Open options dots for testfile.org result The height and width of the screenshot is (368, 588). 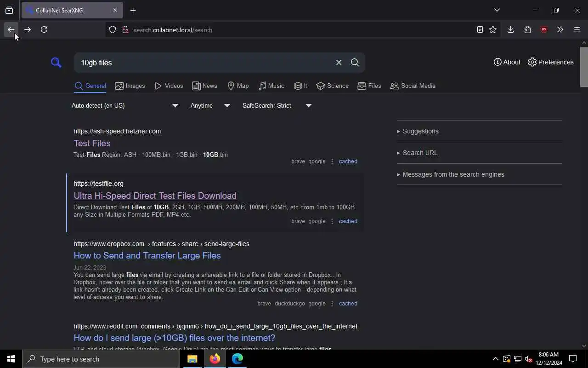(x=332, y=221)
